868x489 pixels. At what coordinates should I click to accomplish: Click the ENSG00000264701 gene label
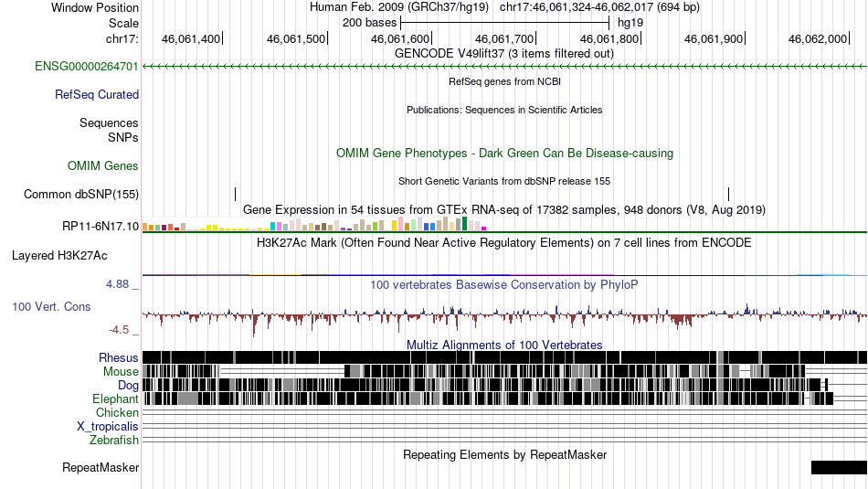[x=87, y=67]
